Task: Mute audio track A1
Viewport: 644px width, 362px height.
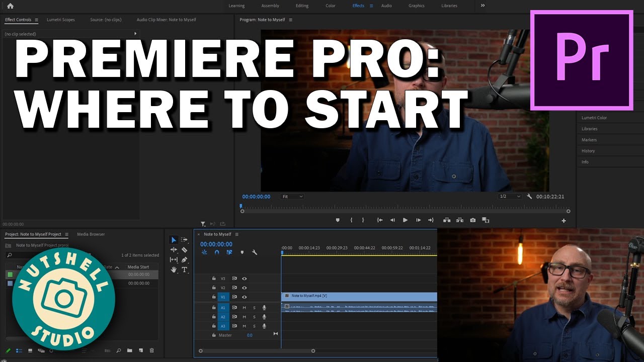Action: click(x=245, y=308)
